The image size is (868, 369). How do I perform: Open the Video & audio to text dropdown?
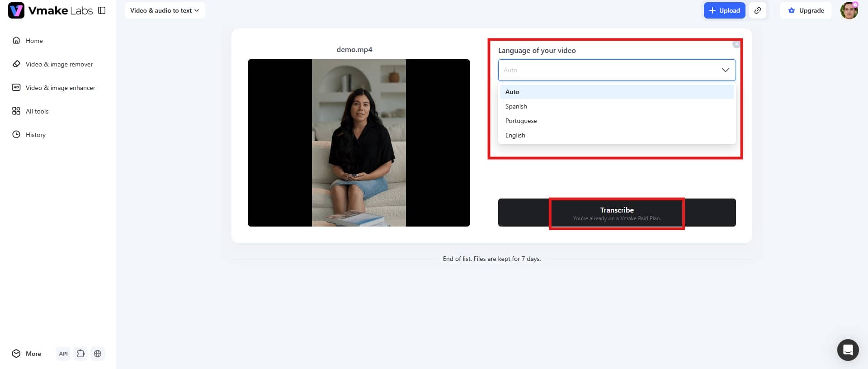[165, 10]
